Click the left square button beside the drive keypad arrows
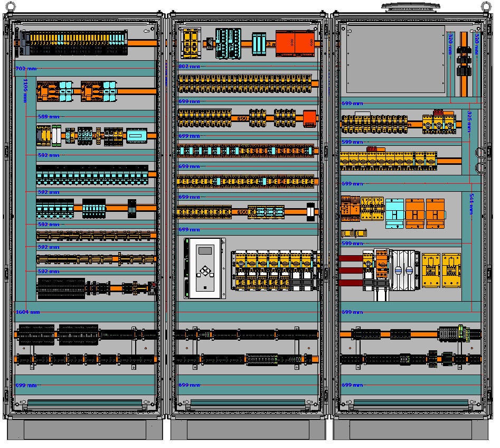The image size is (500, 448). click(199, 275)
